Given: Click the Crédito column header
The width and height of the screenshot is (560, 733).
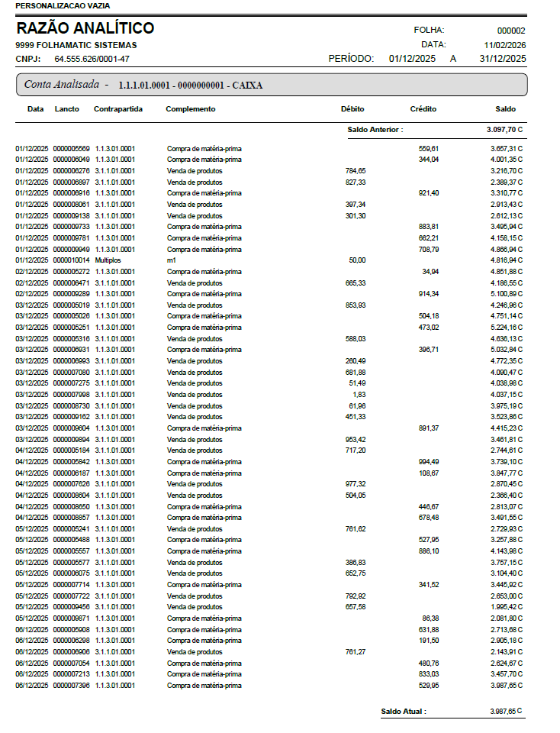Looking at the screenshot, I should [423, 109].
